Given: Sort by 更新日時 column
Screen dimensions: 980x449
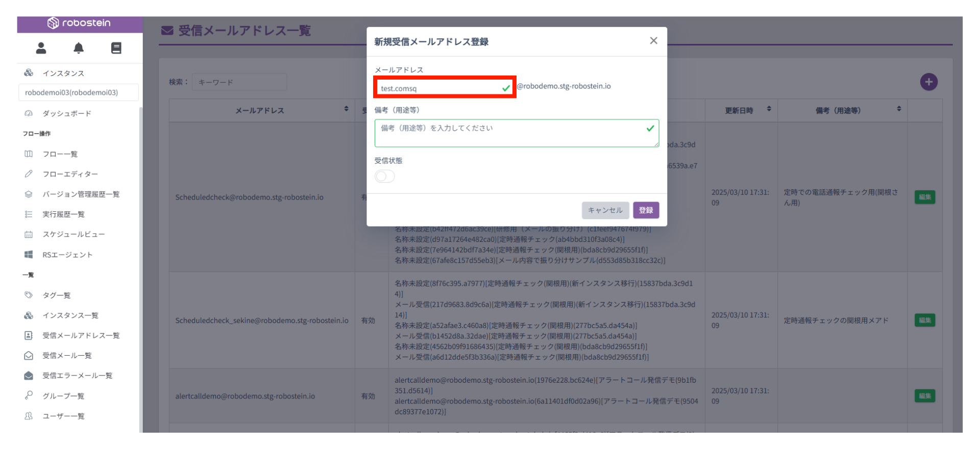Looking at the screenshot, I should [769, 109].
